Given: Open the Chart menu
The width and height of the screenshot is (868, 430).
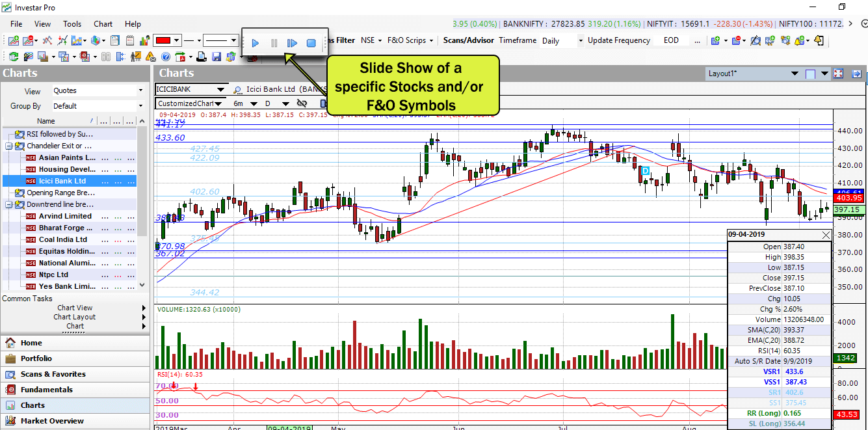Looking at the screenshot, I should point(103,24).
